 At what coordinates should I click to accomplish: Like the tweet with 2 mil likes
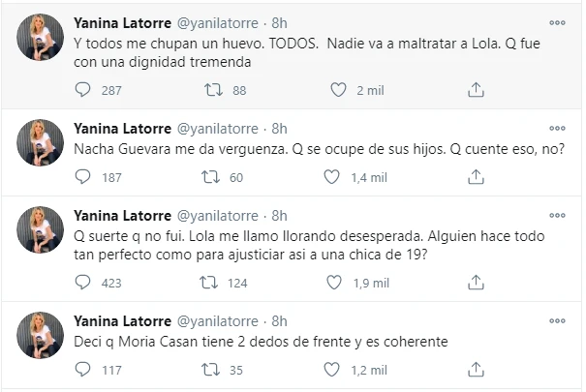(338, 90)
